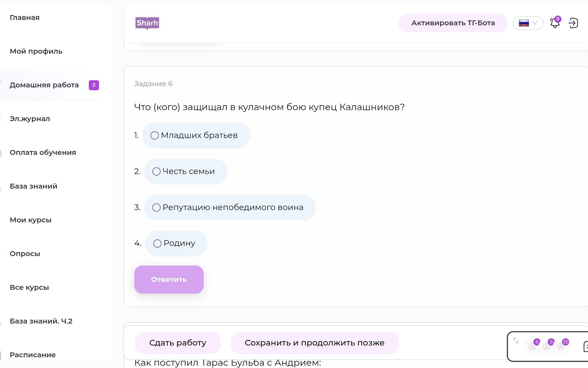The width and height of the screenshot is (588, 368).
Task: Expand the language dropdown chevron
Action: (535, 23)
